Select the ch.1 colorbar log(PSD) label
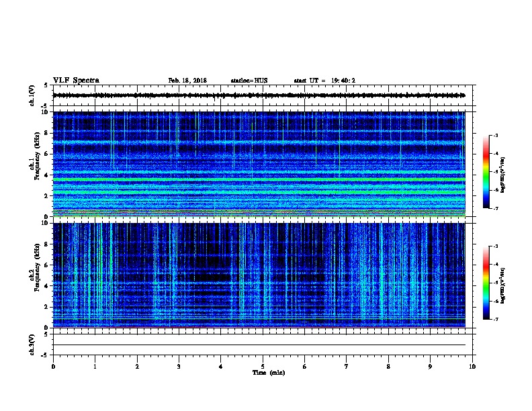532x411 pixels. click(x=503, y=175)
